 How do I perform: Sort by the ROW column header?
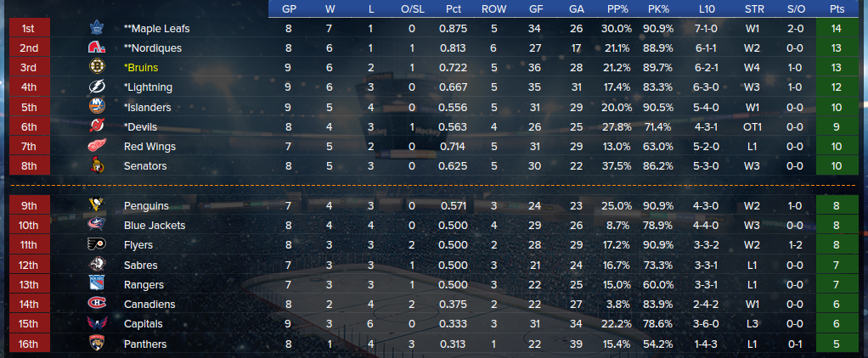[493, 9]
